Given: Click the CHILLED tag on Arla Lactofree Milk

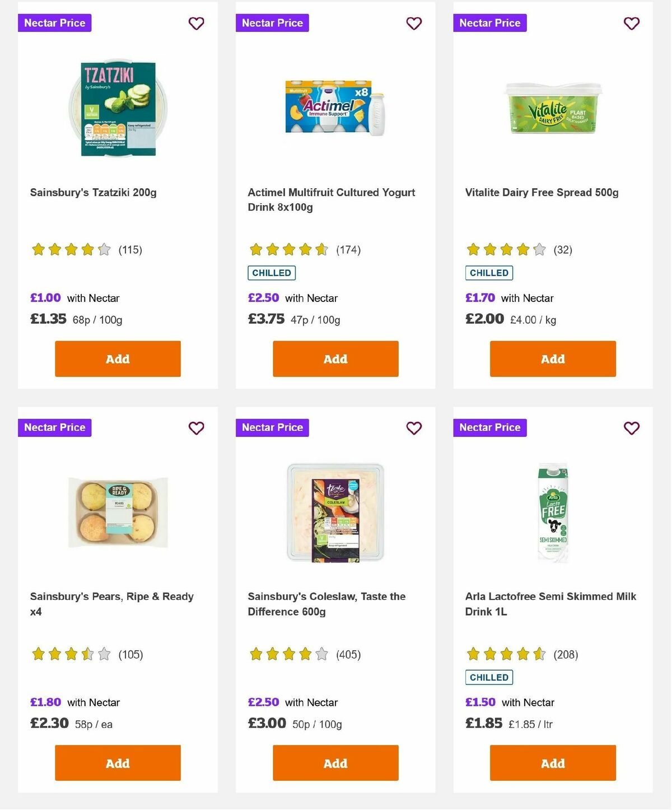Looking at the screenshot, I should (x=489, y=677).
